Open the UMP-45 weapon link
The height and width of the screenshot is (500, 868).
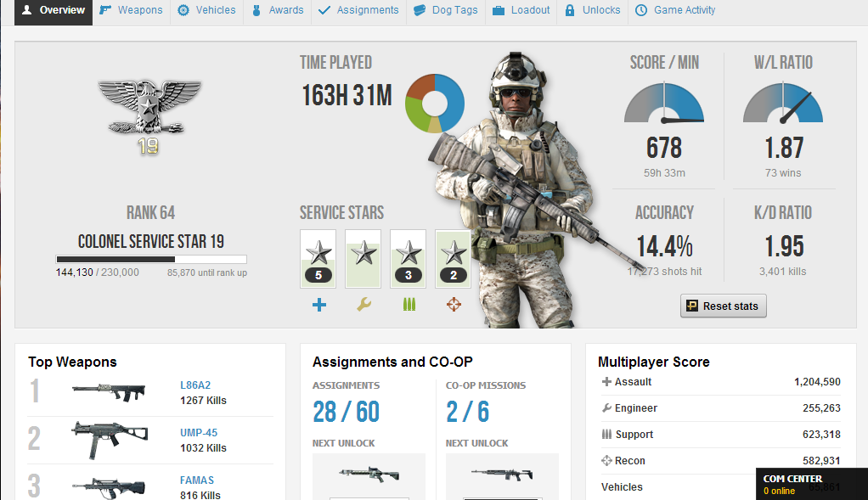click(199, 433)
